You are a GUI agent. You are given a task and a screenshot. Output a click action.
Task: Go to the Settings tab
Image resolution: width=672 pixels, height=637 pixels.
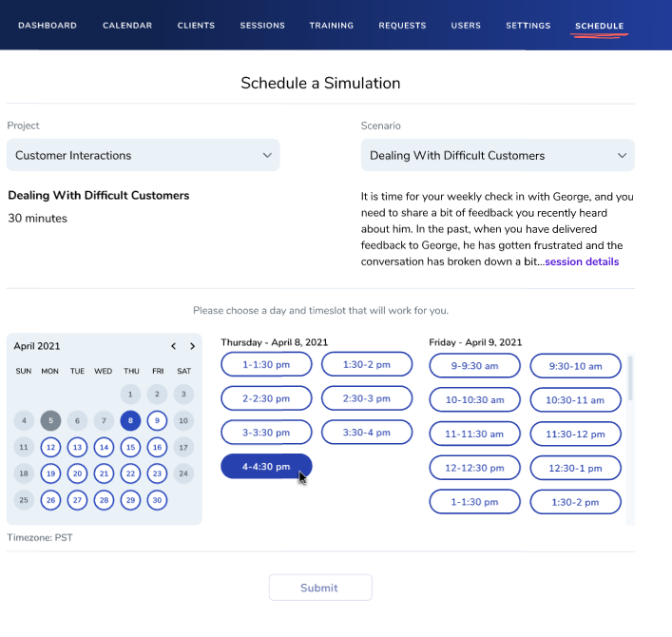coord(528,26)
